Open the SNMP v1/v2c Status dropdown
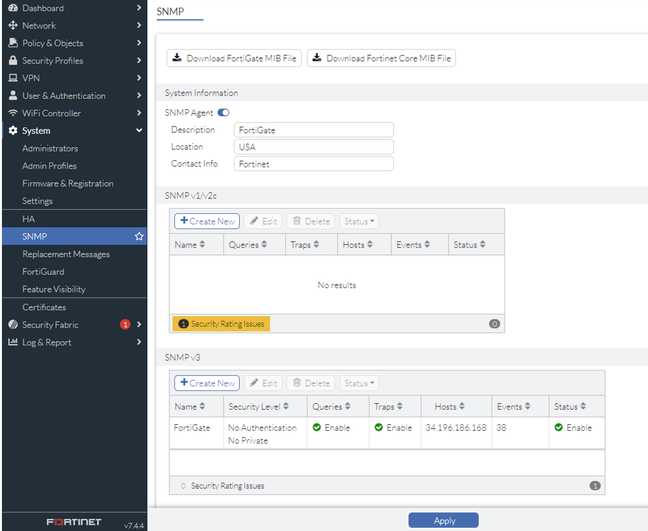This screenshot has width=648, height=531. tap(359, 221)
